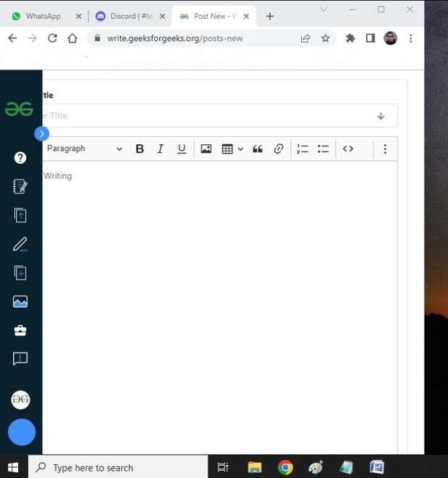Image resolution: width=448 pixels, height=478 pixels.
Task: Insert an image using toolbar icon
Action: click(206, 148)
